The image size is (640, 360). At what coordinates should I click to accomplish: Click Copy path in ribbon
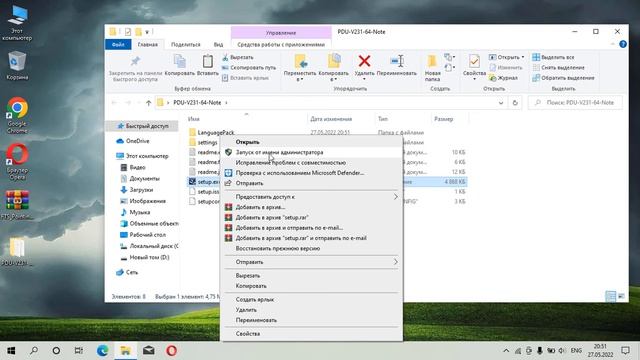[x=249, y=67]
